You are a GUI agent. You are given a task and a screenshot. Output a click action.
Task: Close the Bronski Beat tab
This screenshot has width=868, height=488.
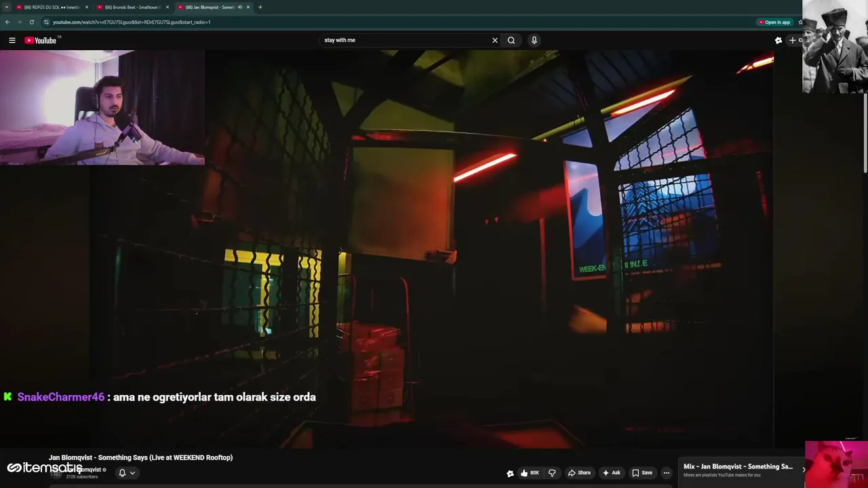(167, 7)
